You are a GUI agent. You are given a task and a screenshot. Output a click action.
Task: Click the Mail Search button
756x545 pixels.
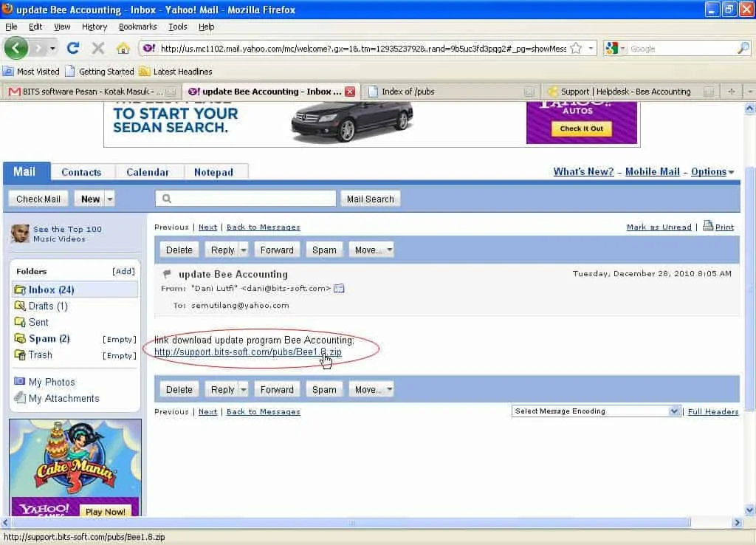371,199
